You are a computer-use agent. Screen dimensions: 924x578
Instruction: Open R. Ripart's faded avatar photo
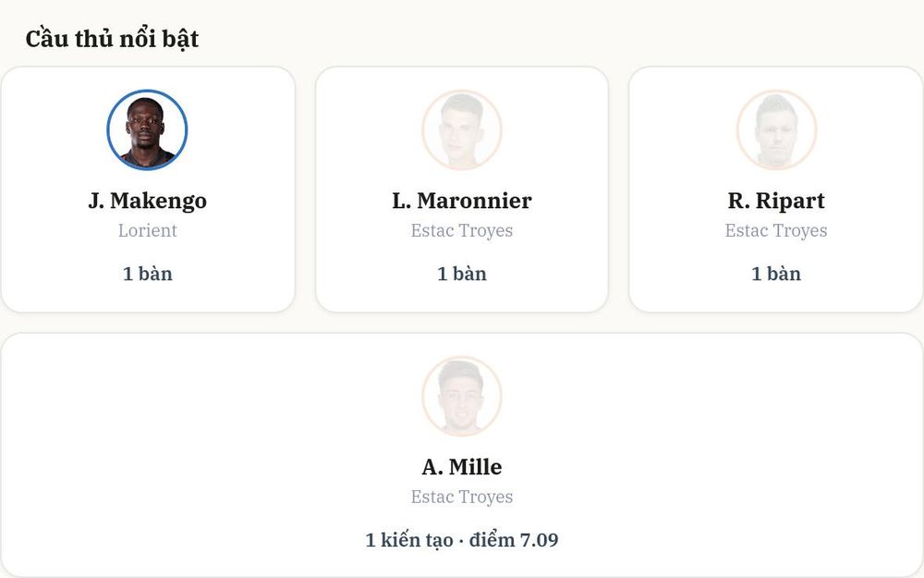pos(777,129)
